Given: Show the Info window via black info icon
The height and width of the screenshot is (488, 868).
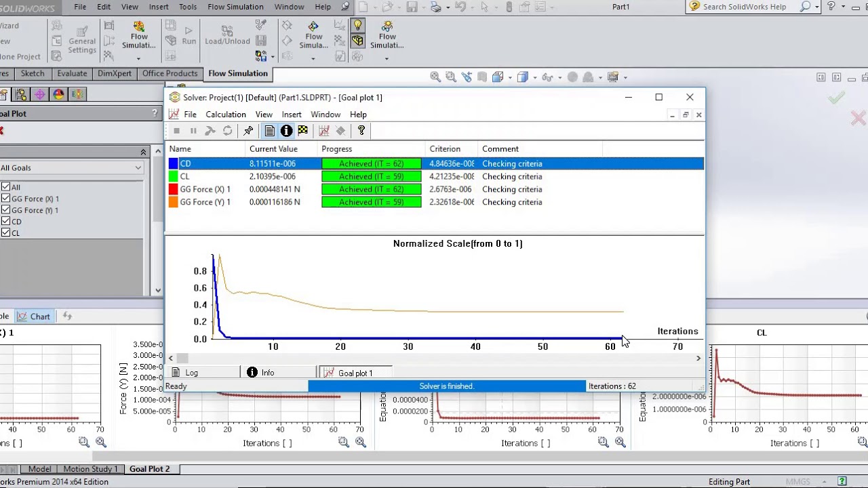Looking at the screenshot, I should [286, 131].
